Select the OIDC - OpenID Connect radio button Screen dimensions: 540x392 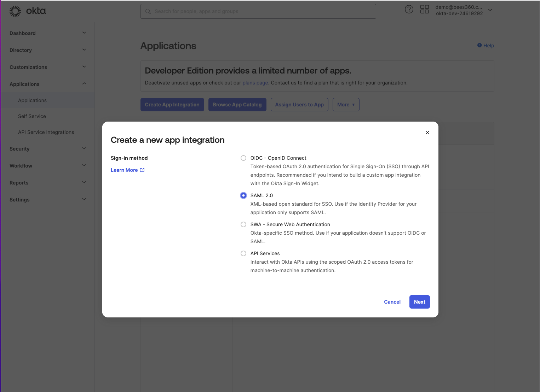[x=243, y=158]
